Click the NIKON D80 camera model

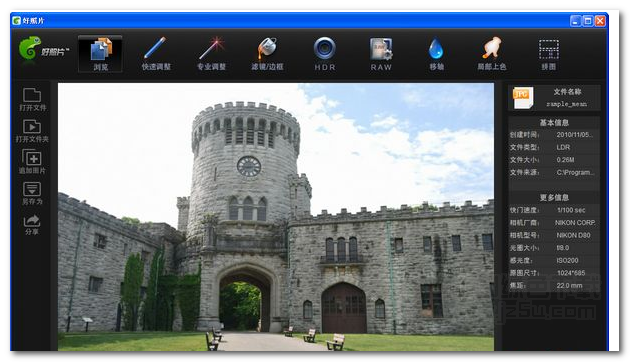click(573, 235)
